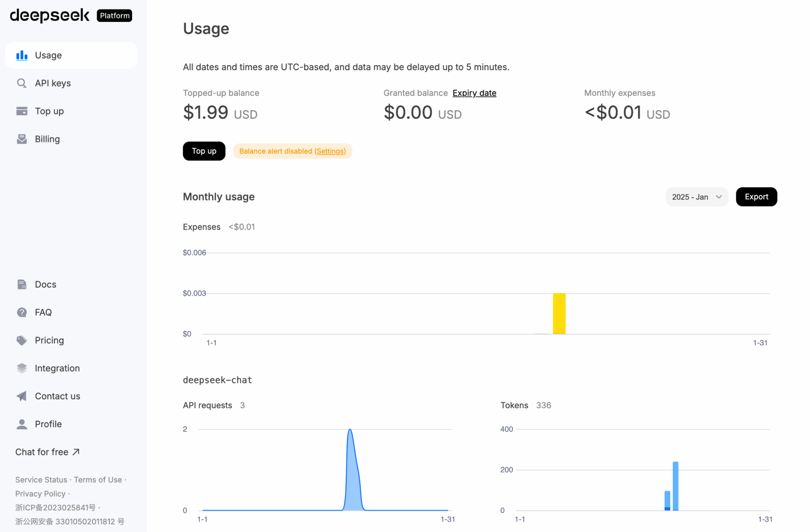Click the tallest blue Tokens bar
This screenshot has width=811, height=532.
[675, 486]
